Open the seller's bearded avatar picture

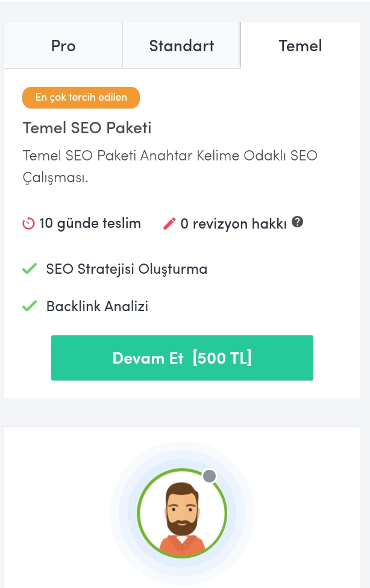coord(182,513)
